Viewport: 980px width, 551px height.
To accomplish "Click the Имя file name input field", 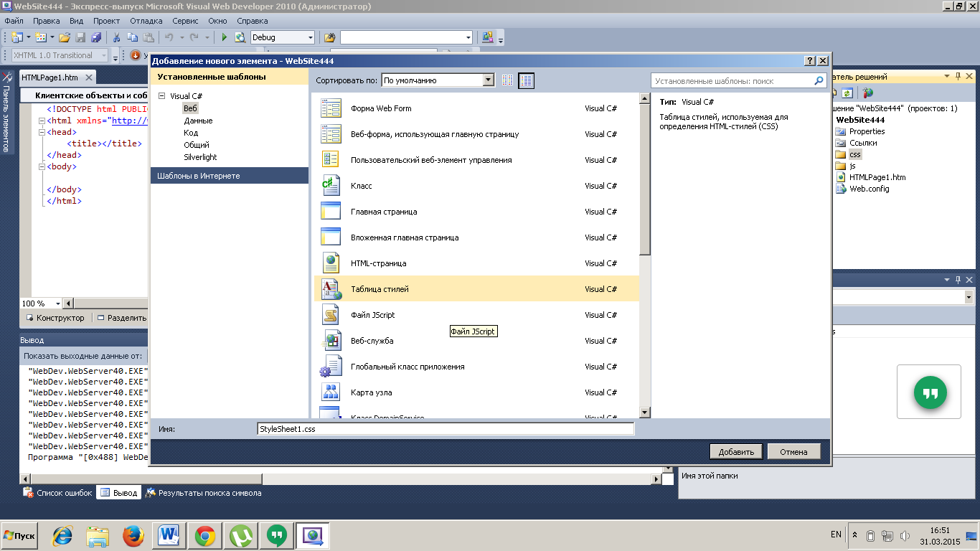I will (446, 429).
